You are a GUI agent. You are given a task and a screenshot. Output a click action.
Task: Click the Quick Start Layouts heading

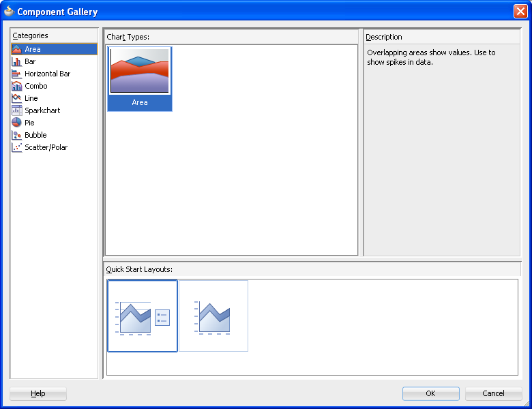[139, 269]
